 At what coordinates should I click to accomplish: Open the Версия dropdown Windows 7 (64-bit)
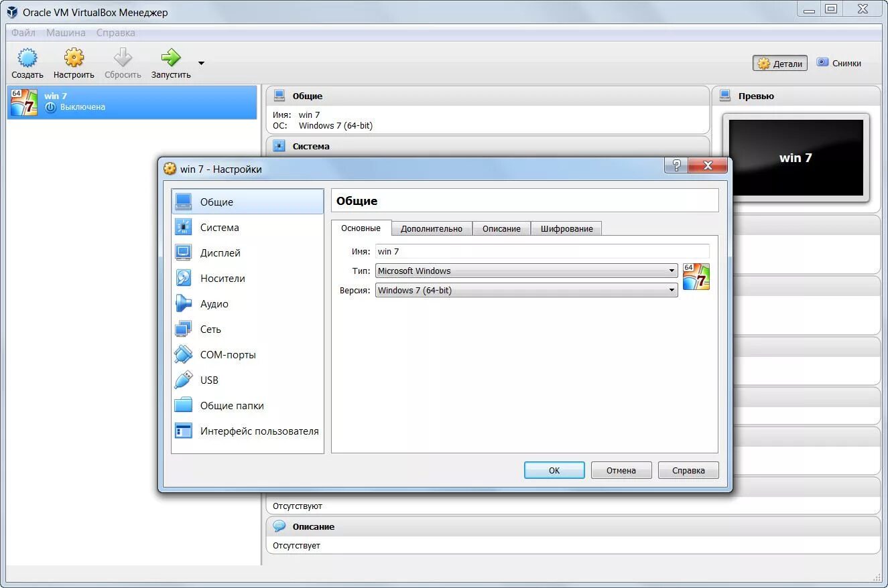(x=526, y=290)
